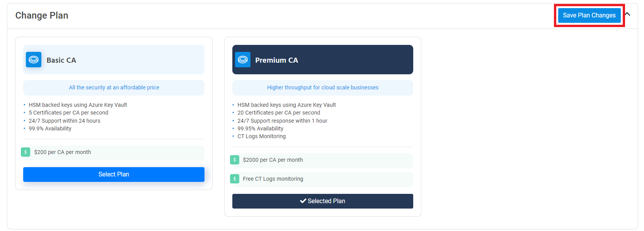Click dollar icon beside Free CT Logs monitoring
The width and height of the screenshot is (644, 231).
(235, 179)
